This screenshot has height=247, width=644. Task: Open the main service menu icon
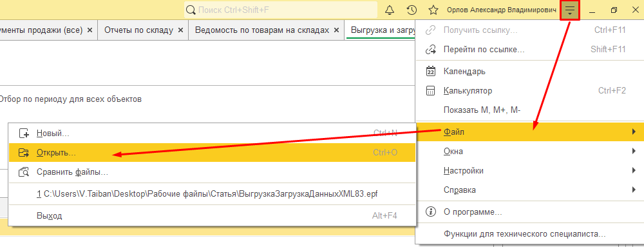570,10
